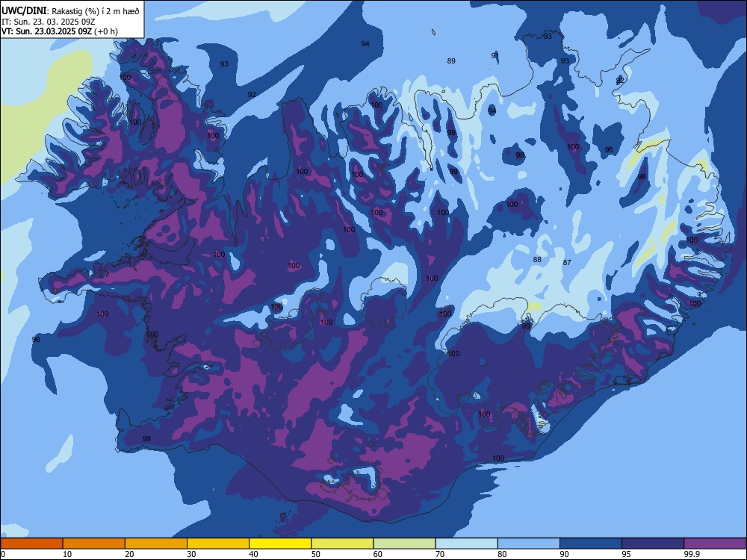Click the '30' legend scale label
Viewport: 747px width, 560px height.
coord(191,554)
